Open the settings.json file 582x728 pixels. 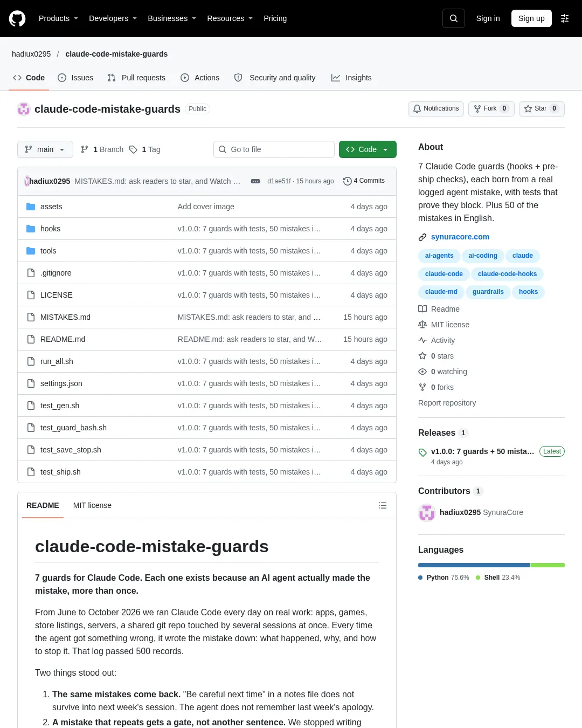click(x=61, y=383)
